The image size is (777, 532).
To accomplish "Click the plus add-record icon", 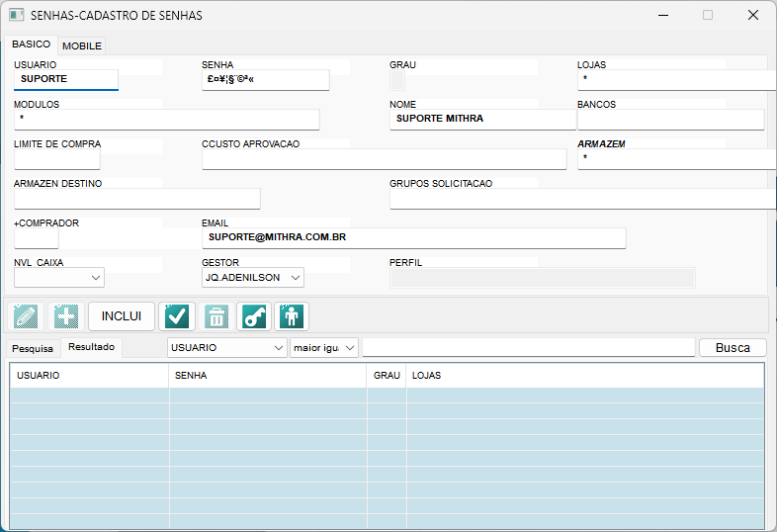I will [x=65, y=316].
